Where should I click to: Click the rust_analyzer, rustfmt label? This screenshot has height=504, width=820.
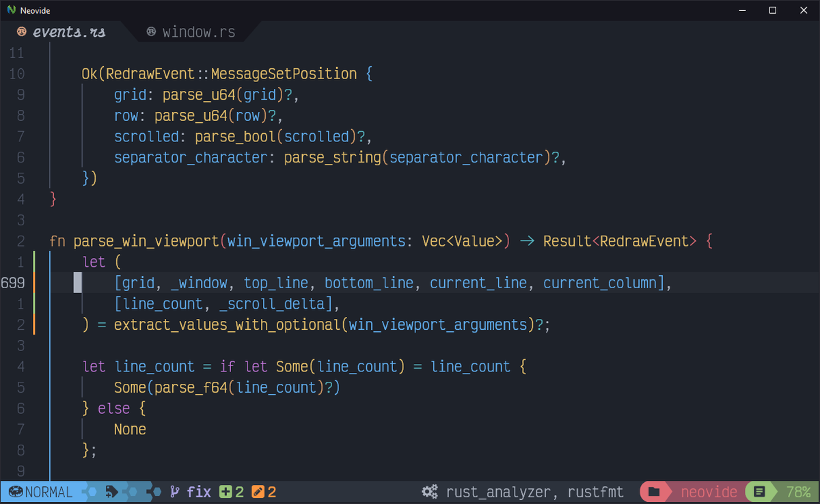point(533,491)
